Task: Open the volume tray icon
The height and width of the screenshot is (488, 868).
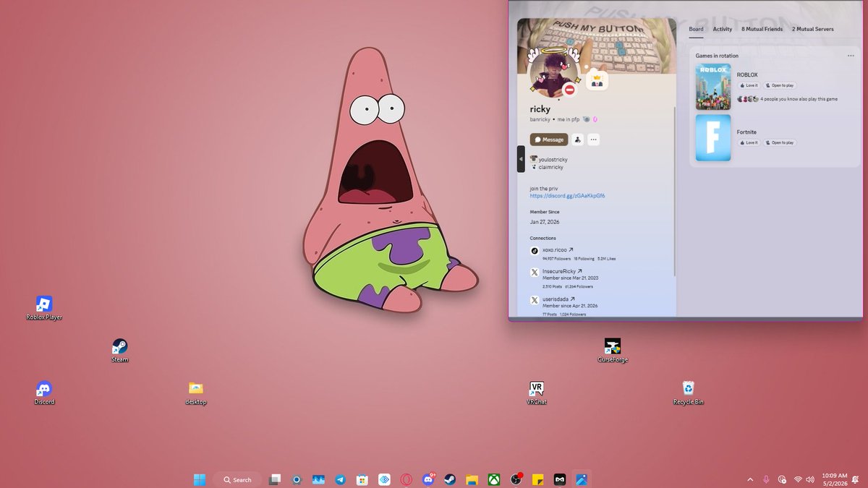Action: coord(811,479)
